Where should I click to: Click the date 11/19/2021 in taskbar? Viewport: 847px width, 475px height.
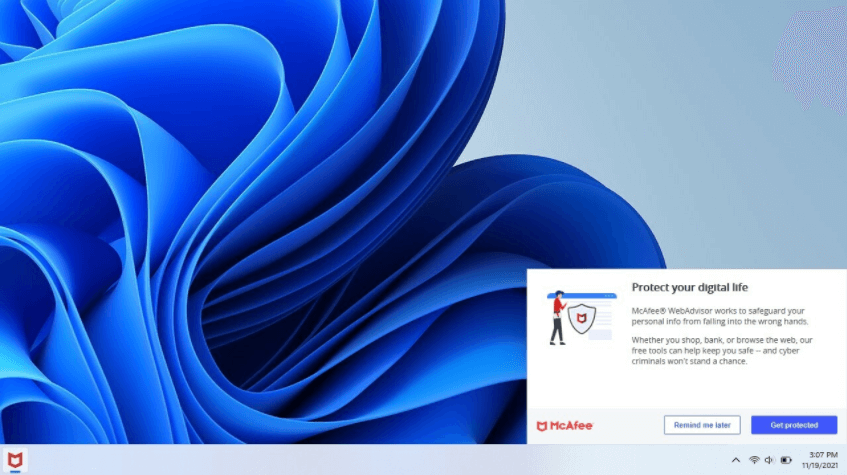[x=819, y=465]
